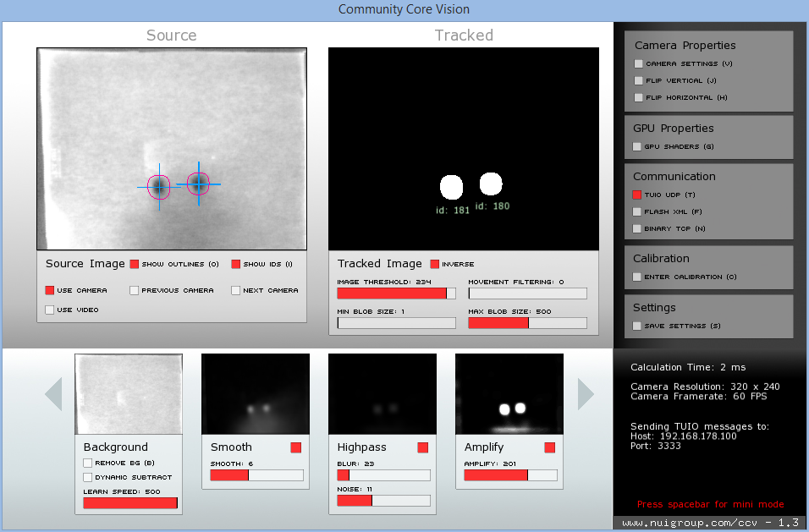Turn on Flip Horizontal
This screenshot has height=532, width=809.
[638, 97]
